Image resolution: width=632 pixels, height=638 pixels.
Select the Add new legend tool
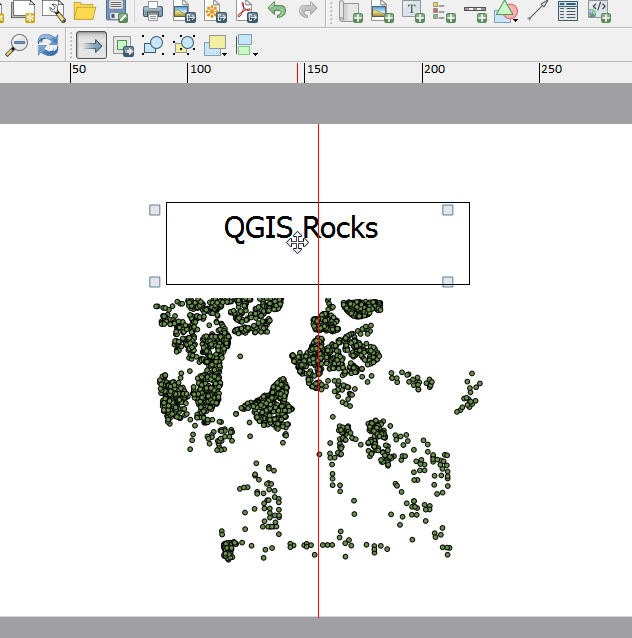[x=443, y=12]
